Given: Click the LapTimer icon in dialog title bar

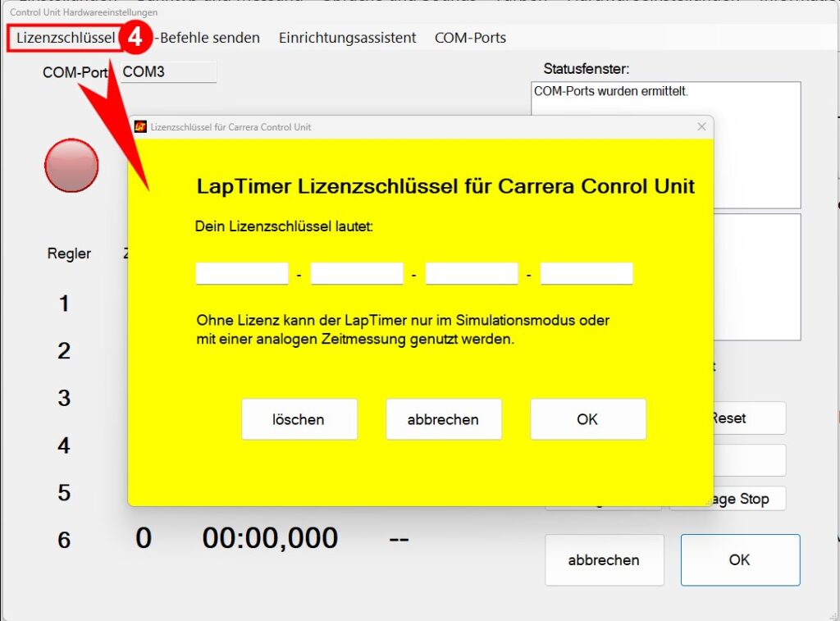Looking at the screenshot, I should (140, 127).
